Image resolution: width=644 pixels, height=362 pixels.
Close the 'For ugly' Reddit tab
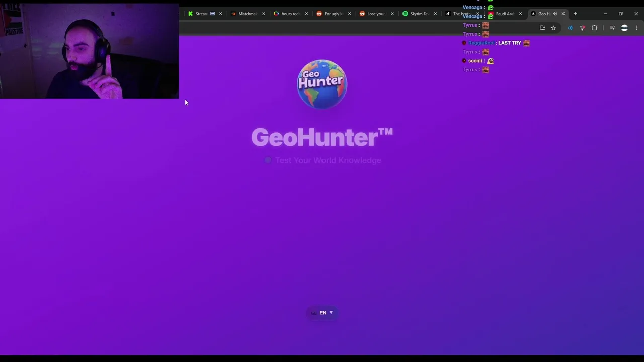tap(349, 14)
